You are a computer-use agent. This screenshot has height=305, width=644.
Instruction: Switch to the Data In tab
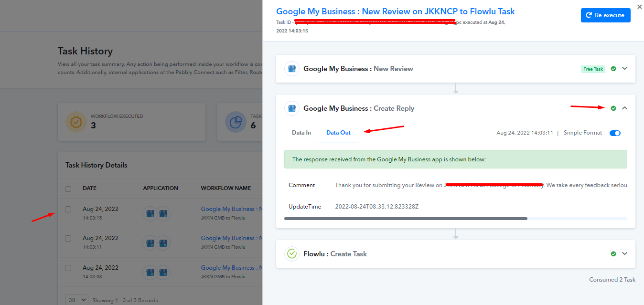click(301, 133)
